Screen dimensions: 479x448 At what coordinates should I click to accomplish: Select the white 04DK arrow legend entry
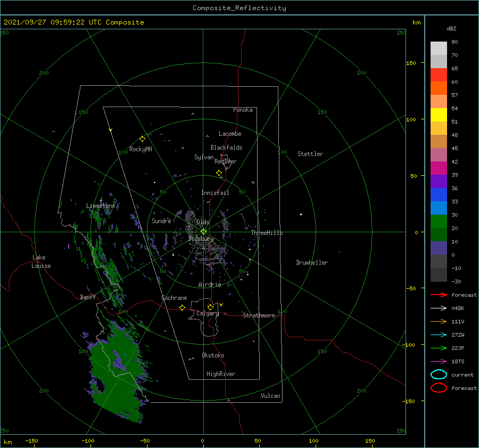point(439,308)
